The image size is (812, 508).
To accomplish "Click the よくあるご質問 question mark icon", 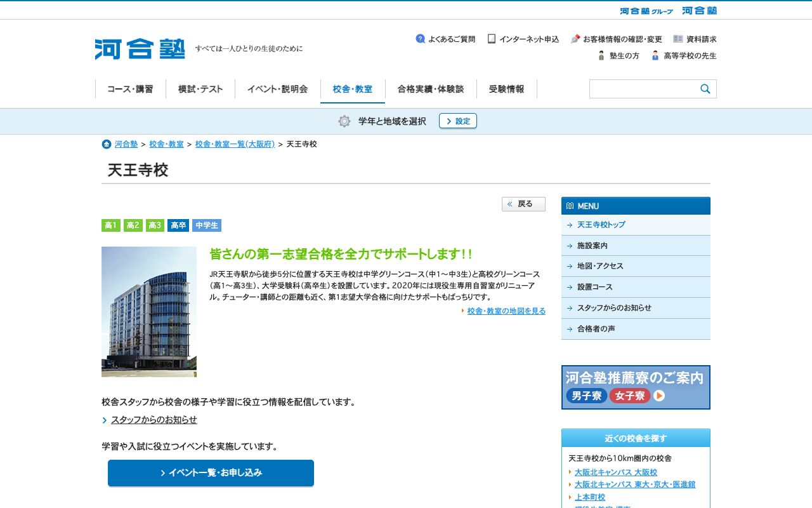I will pos(420,39).
